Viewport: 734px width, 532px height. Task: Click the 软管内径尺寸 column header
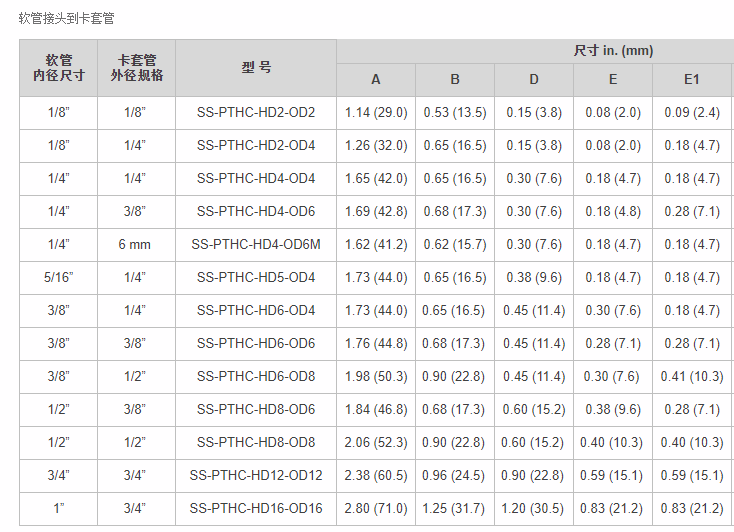coord(58,68)
